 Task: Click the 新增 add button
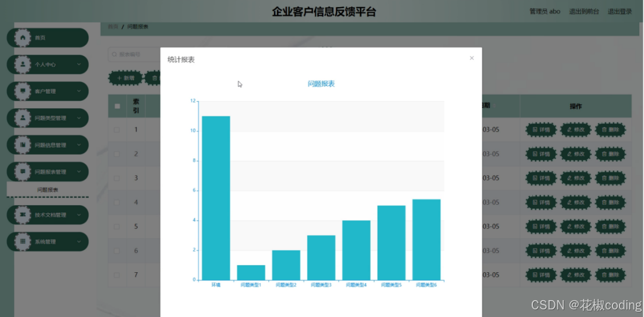pos(126,77)
